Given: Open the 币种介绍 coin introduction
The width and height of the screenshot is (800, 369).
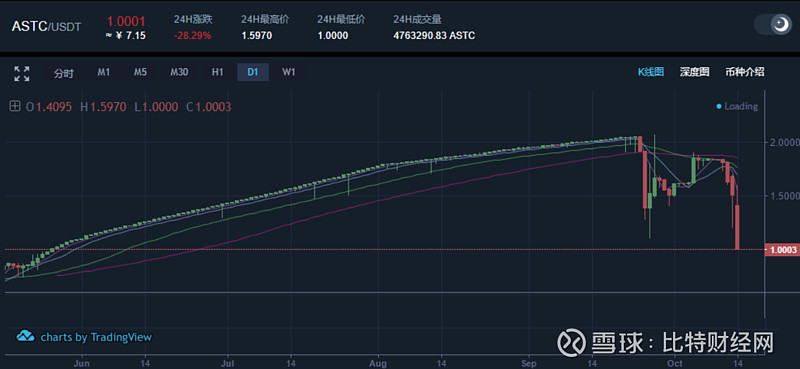Looking at the screenshot, I should click(744, 72).
